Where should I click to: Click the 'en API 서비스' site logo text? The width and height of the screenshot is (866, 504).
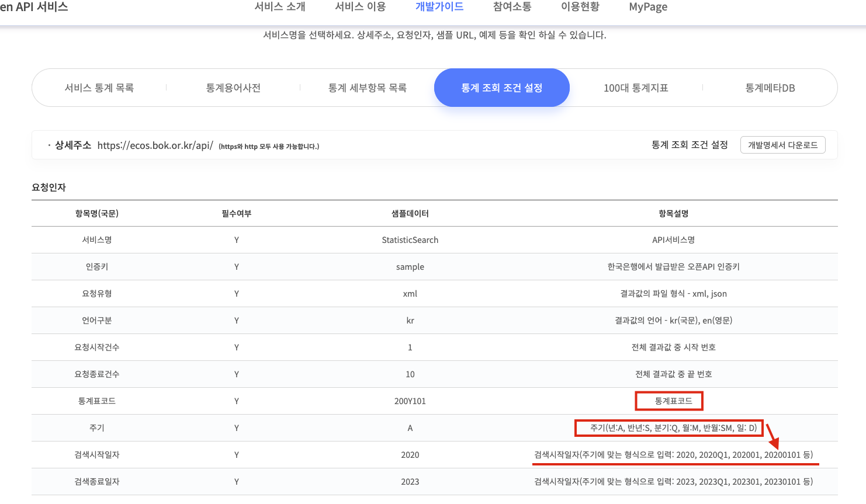[34, 7]
